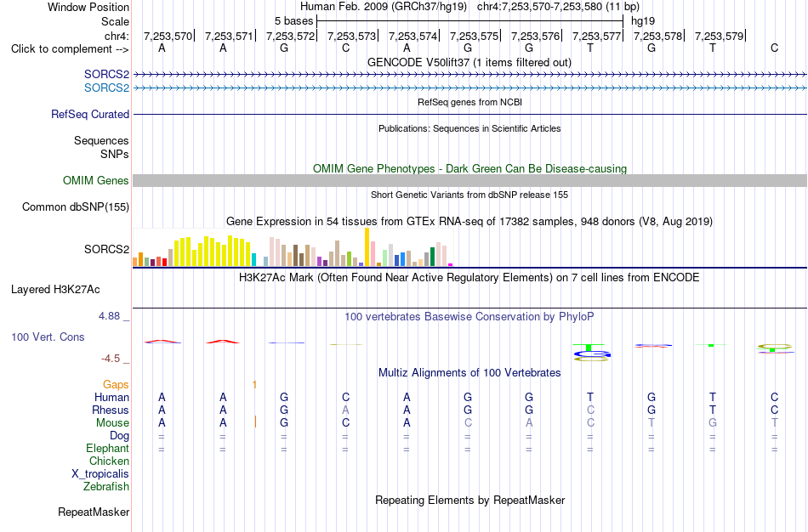
Task: Click the '4.88' conservation scale value
Action: pos(109,315)
